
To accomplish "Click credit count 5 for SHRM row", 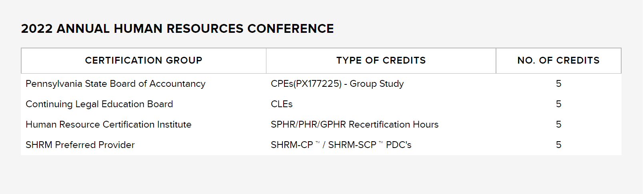I will (559, 145).
